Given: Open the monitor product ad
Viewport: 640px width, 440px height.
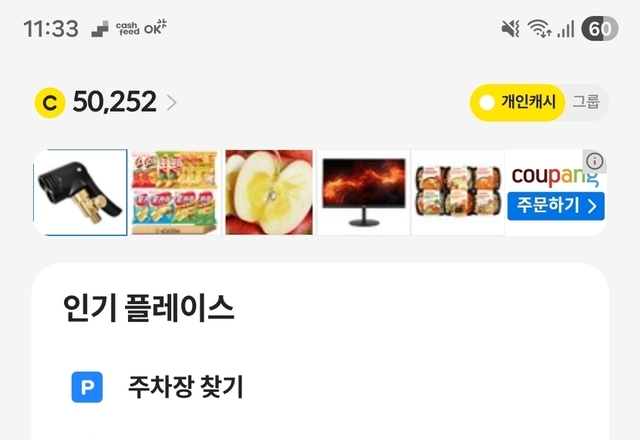Looking at the screenshot, I should 363,192.
